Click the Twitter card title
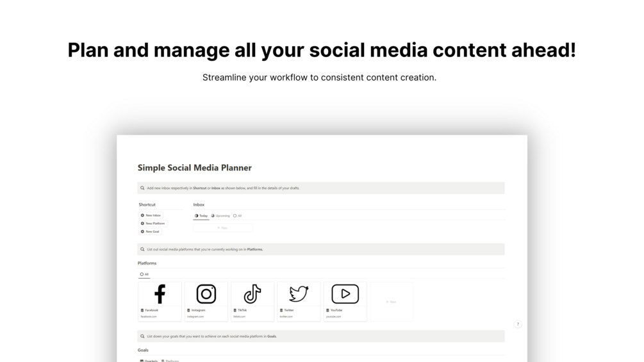644x362 pixels. pos(289,310)
